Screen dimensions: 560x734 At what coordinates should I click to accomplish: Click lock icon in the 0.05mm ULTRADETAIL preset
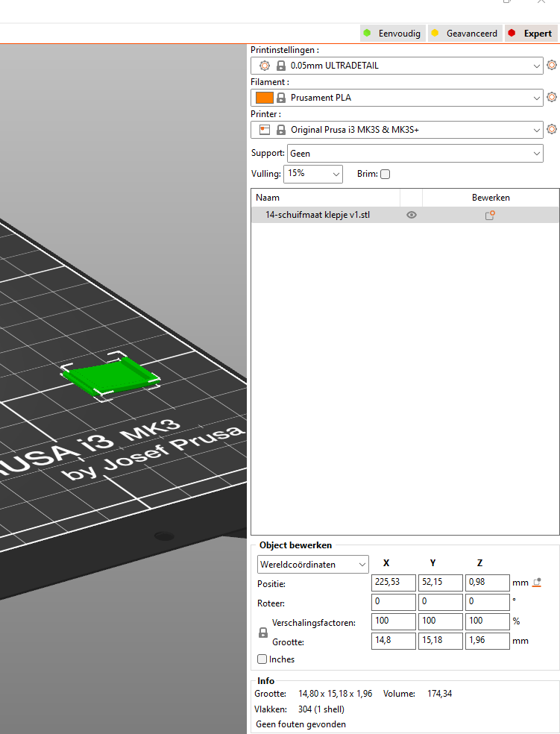click(281, 66)
